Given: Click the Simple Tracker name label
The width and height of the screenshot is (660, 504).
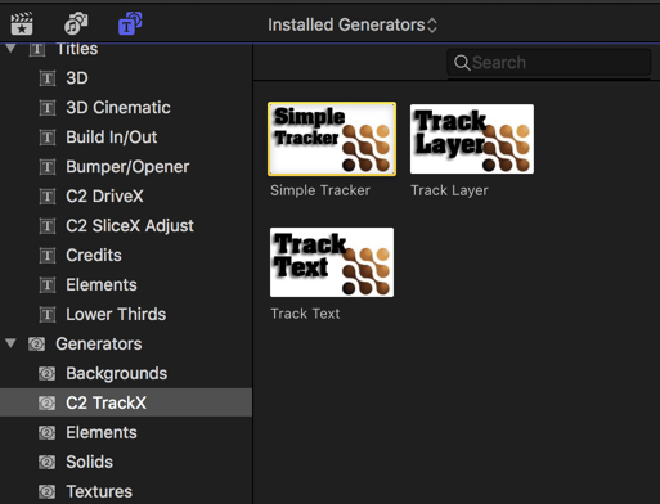Looking at the screenshot, I should point(320,190).
